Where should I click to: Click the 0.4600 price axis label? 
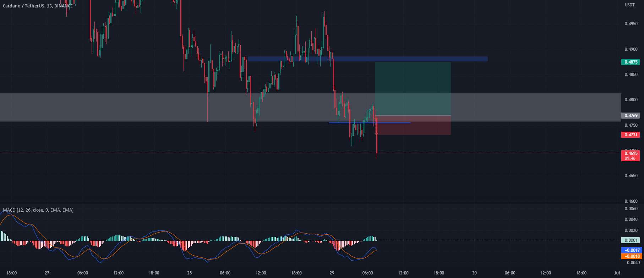click(x=631, y=201)
